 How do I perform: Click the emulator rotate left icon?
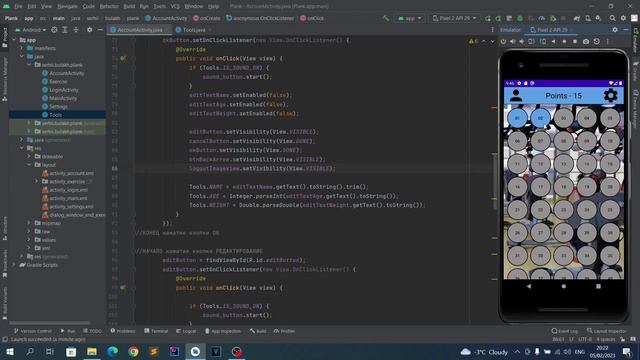[531, 42]
